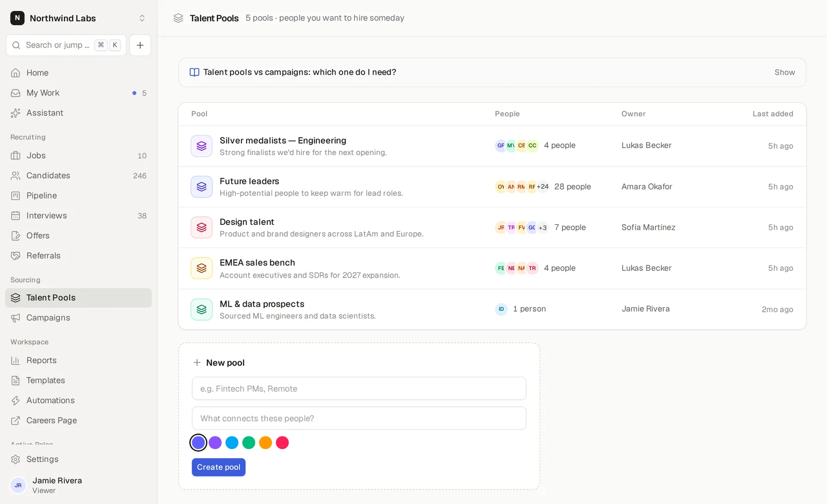Choose the light blue color swatch

pyautogui.click(x=232, y=442)
